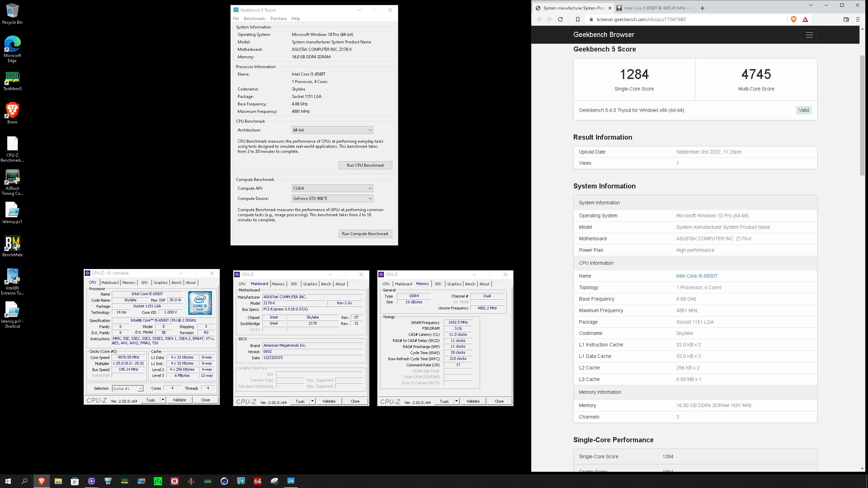Open Microsoft Store from the taskbar
Image resolution: width=868 pixels, height=488 pixels.
click(x=75, y=481)
